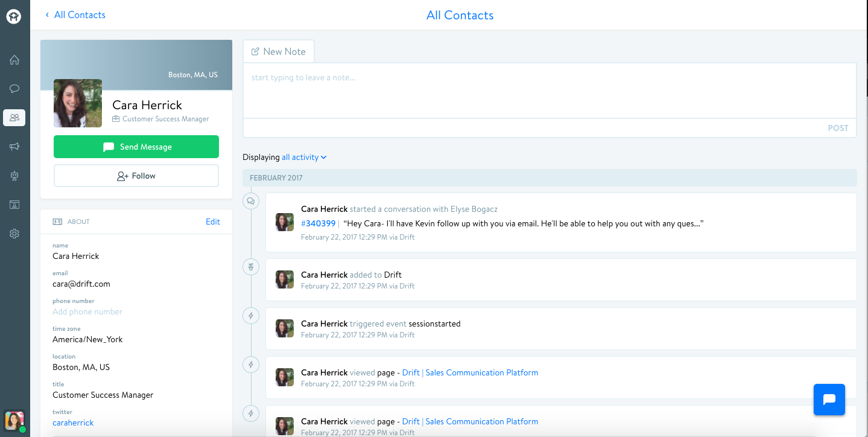Click 'Boston, MA, US' on the profile banner

(193, 75)
